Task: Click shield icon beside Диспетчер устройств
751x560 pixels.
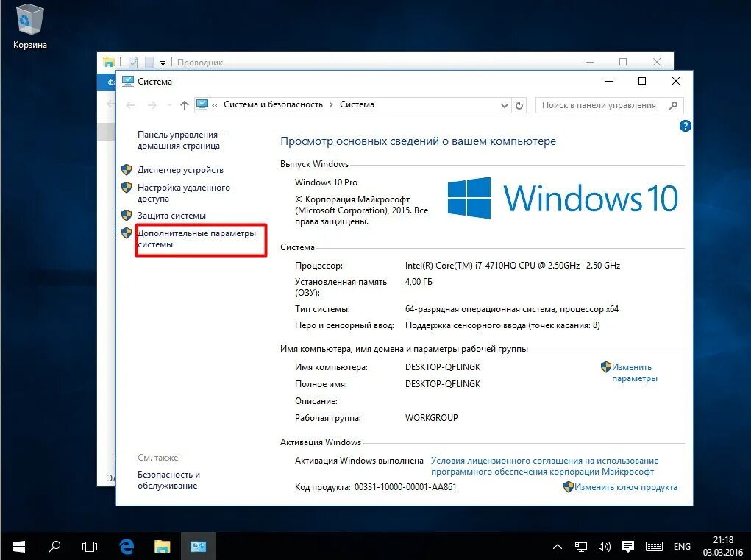Action: point(127,169)
